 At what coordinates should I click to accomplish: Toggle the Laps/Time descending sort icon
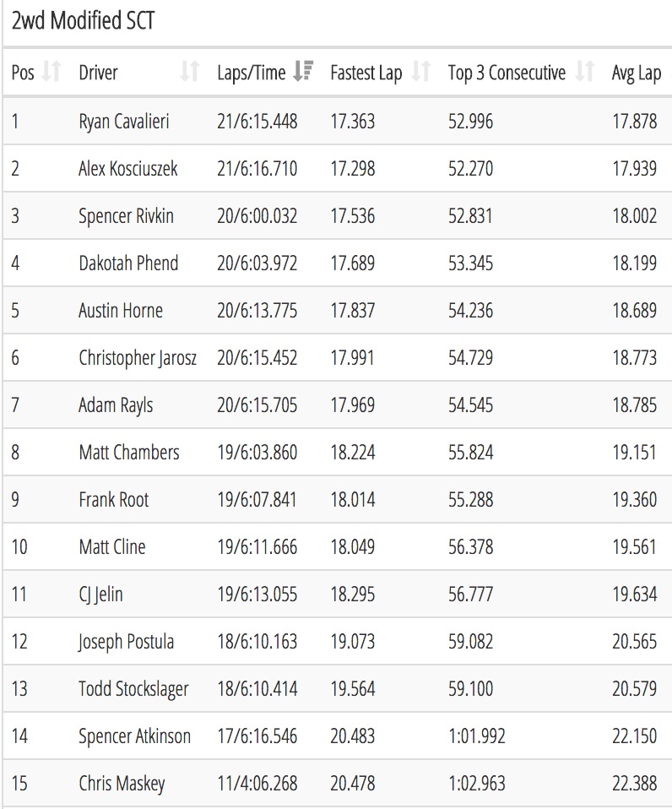coord(302,71)
